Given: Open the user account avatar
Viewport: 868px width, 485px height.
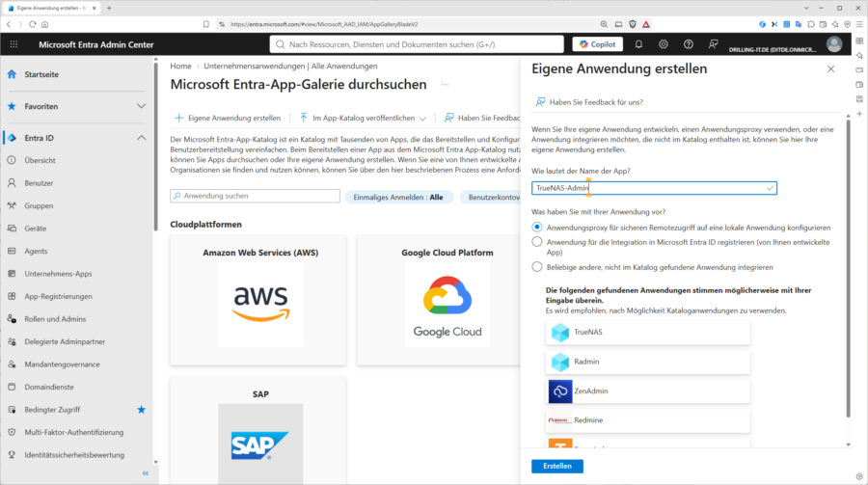Looking at the screenshot, I should 834,44.
